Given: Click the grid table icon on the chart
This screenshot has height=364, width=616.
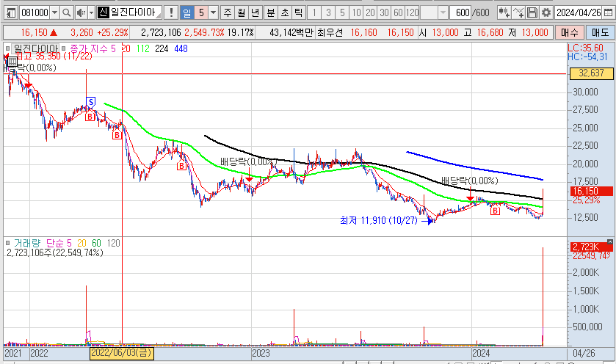Looking at the screenshot, I should click(12, 61).
